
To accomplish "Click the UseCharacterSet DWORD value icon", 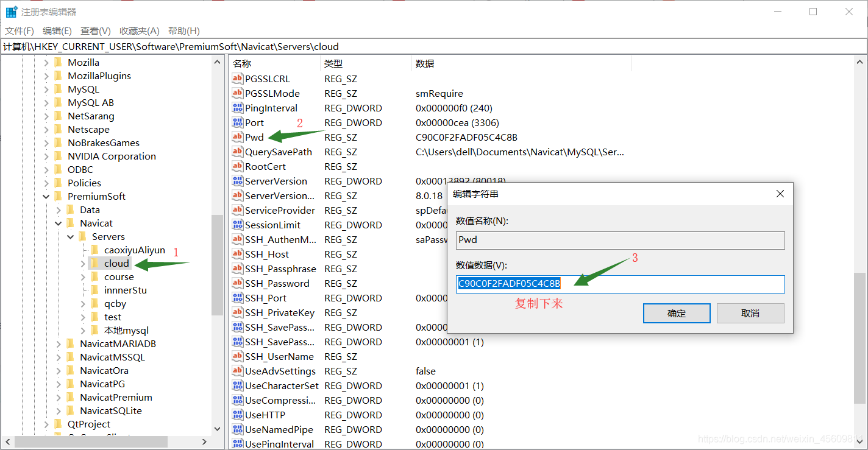I will point(238,385).
